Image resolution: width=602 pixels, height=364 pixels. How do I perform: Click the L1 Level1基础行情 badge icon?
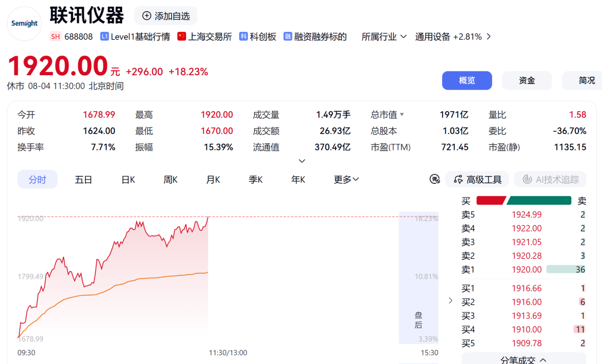point(104,36)
